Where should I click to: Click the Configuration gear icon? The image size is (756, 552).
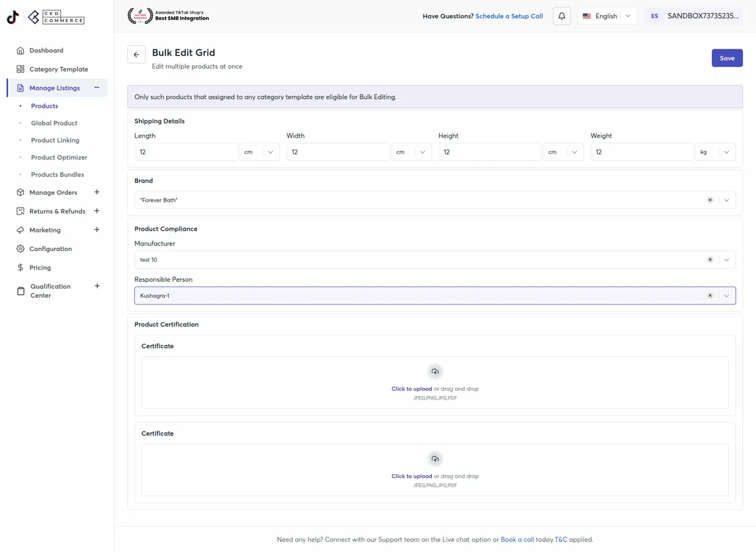[21, 249]
